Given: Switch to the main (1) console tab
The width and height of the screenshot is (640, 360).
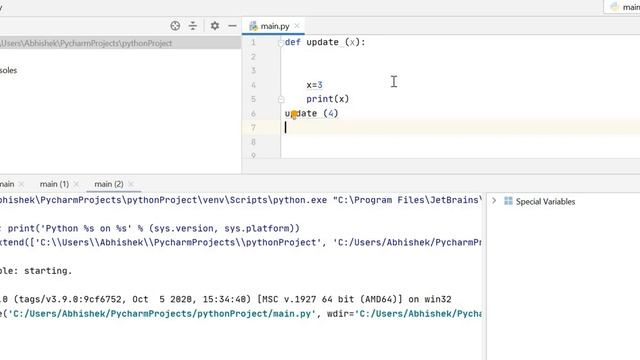Looking at the screenshot, I should [x=54, y=184].
